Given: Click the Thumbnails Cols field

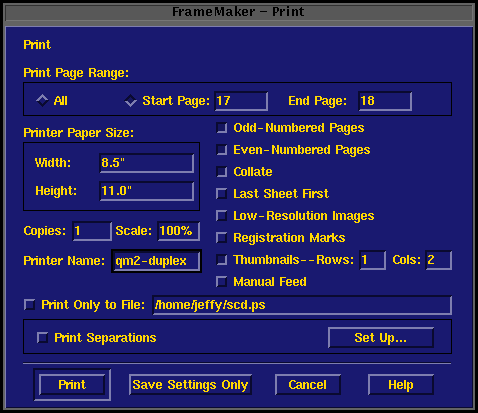Looking at the screenshot, I should tap(439, 260).
